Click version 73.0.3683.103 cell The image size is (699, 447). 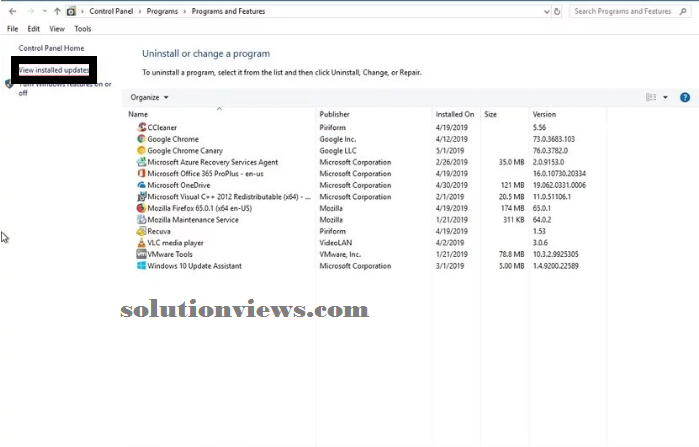(554, 139)
